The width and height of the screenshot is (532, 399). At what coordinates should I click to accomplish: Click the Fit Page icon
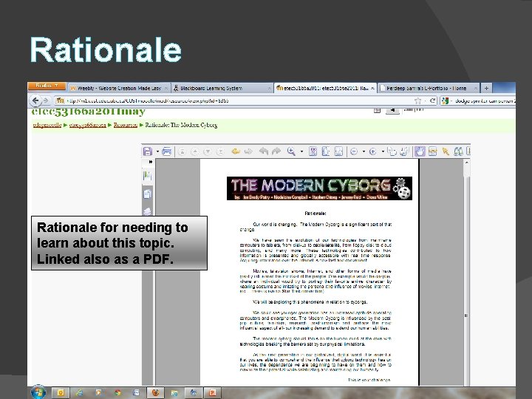pos(326,151)
